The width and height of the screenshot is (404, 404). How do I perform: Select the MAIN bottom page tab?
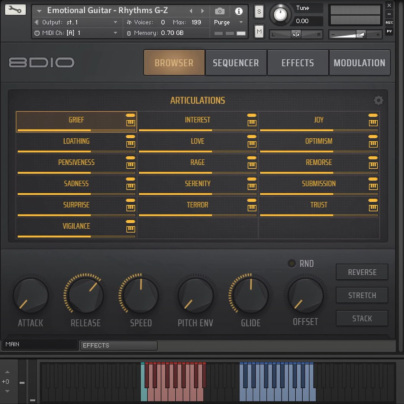point(40,344)
